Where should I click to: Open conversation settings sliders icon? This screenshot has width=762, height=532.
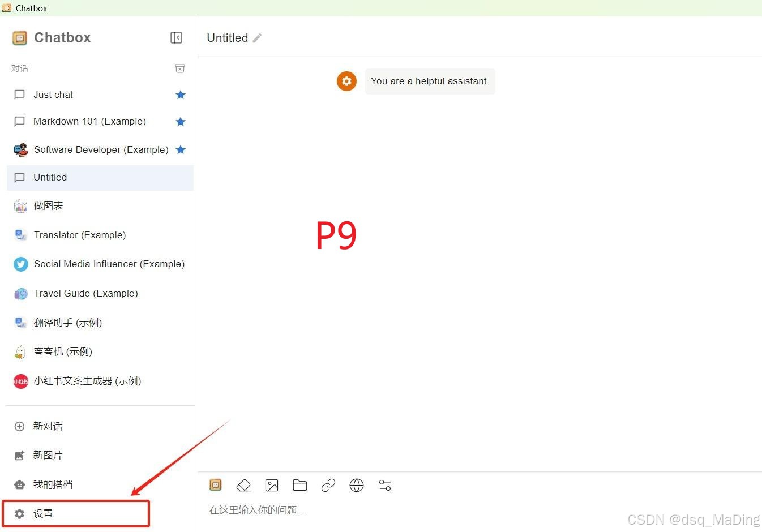(x=385, y=485)
